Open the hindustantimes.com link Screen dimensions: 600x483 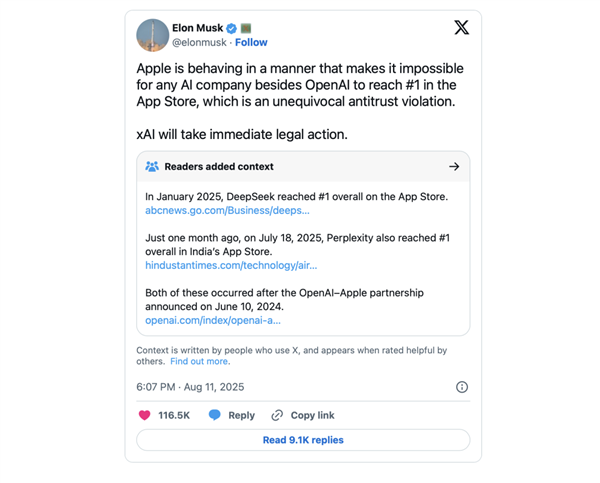coord(231,265)
